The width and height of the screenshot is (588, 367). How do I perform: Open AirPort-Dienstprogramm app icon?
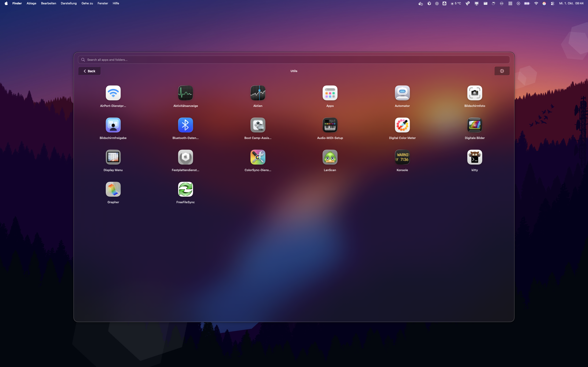pos(113,93)
